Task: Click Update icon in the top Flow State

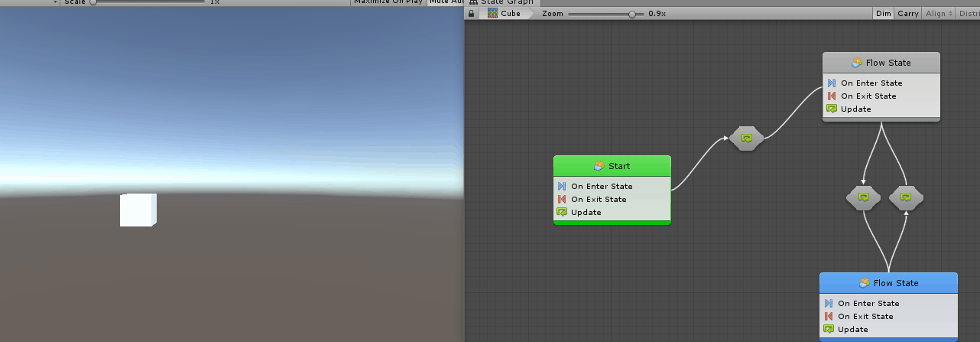Action: click(x=832, y=109)
